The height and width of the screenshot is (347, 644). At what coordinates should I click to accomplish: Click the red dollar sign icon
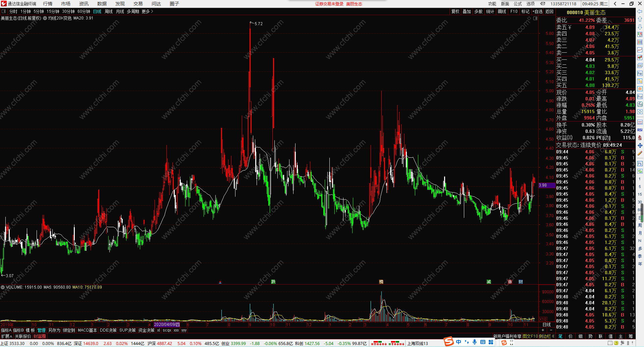[x=640, y=138]
